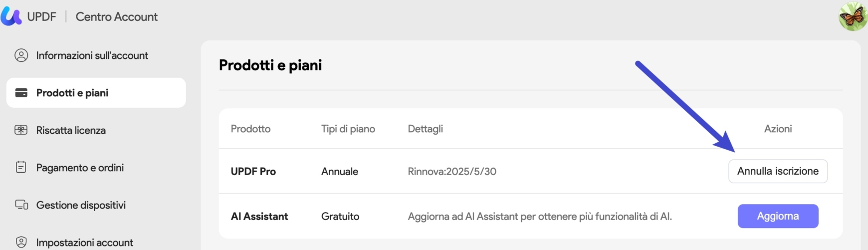Select the UPDF Pro product row
The width and height of the screenshot is (868, 250).
pyautogui.click(x=531, y=171)
